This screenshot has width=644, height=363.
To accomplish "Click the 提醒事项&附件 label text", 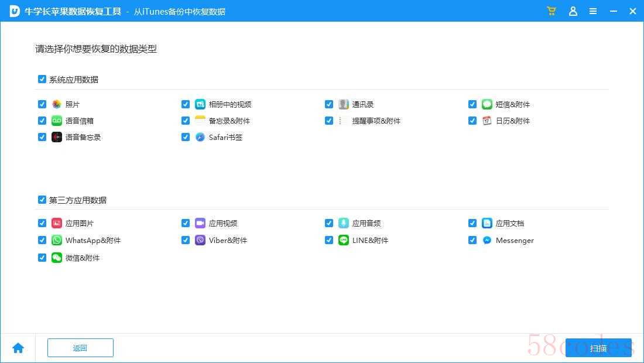I will (x=376, y=121).
